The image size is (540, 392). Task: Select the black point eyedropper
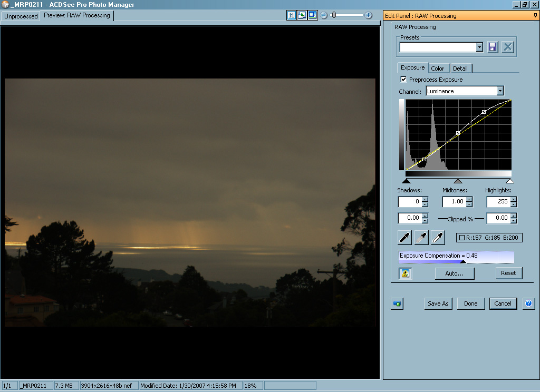(404, 238)
